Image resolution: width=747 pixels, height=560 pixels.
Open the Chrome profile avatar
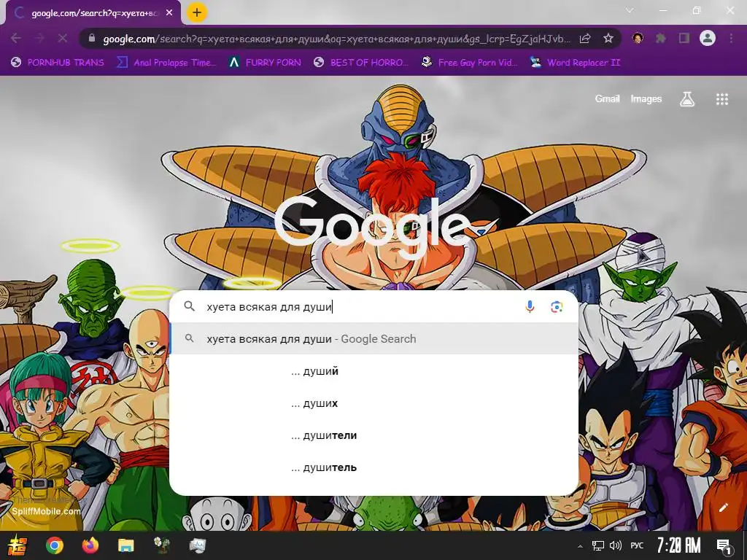click(708, 38)
